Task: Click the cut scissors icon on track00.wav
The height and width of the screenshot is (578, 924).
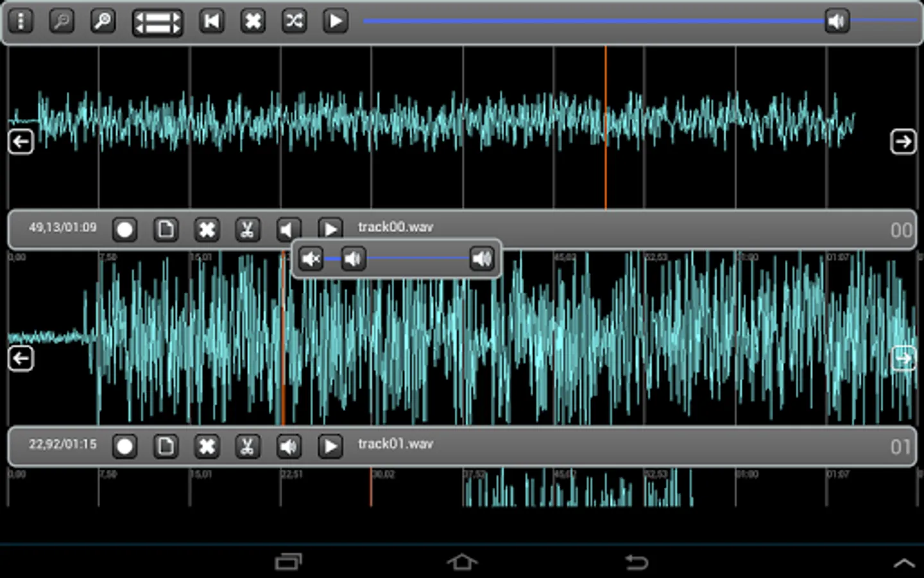Action: [248, 229]
